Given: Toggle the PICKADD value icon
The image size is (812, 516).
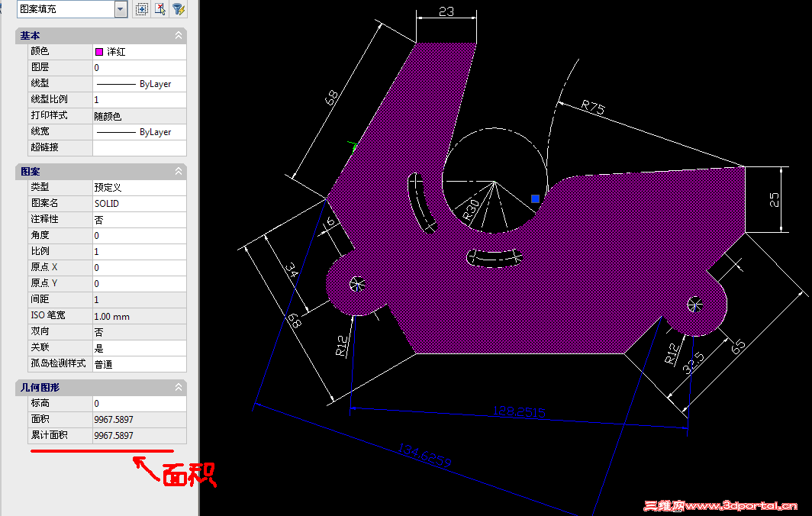Looking at the screenshot, I should click(x=141, y=9).
